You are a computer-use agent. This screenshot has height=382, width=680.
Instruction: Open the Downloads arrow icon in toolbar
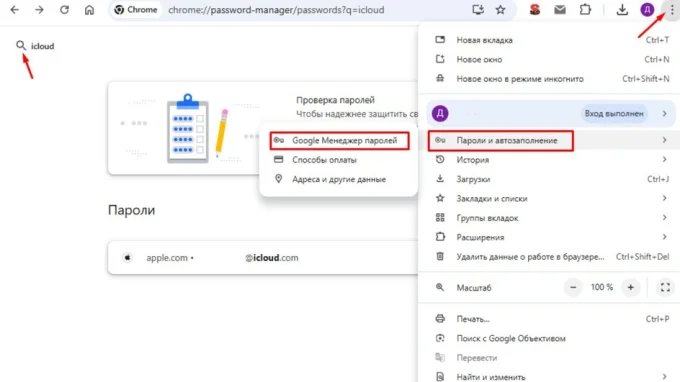click(x=622, y=10)
